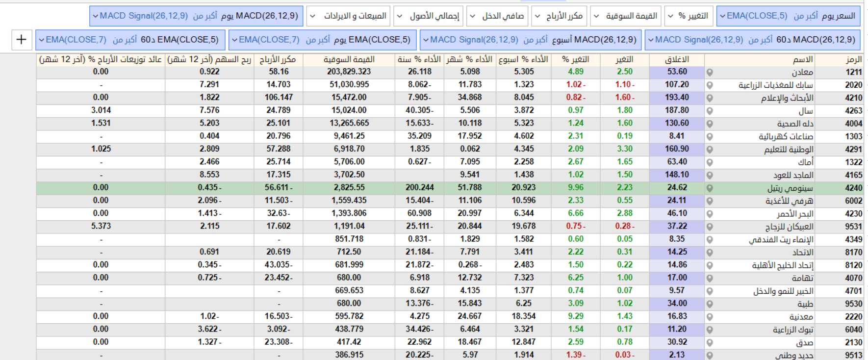Sort by the الرمز column header

[840, 59]
